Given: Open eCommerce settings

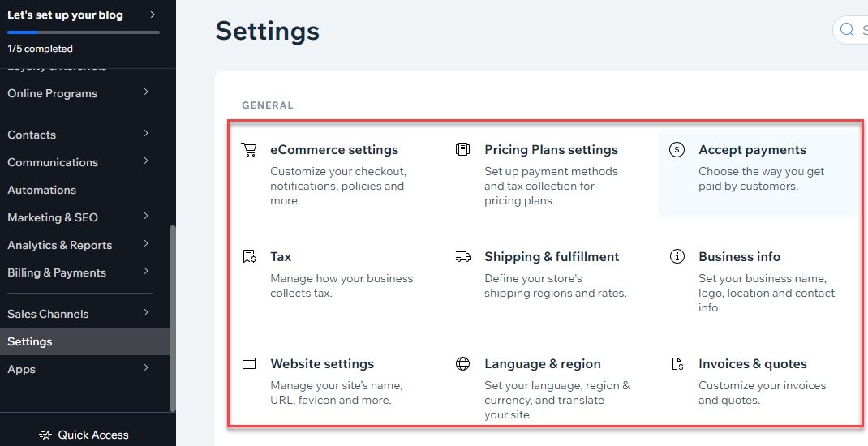Looking at the screenshot, I should 333,150.
